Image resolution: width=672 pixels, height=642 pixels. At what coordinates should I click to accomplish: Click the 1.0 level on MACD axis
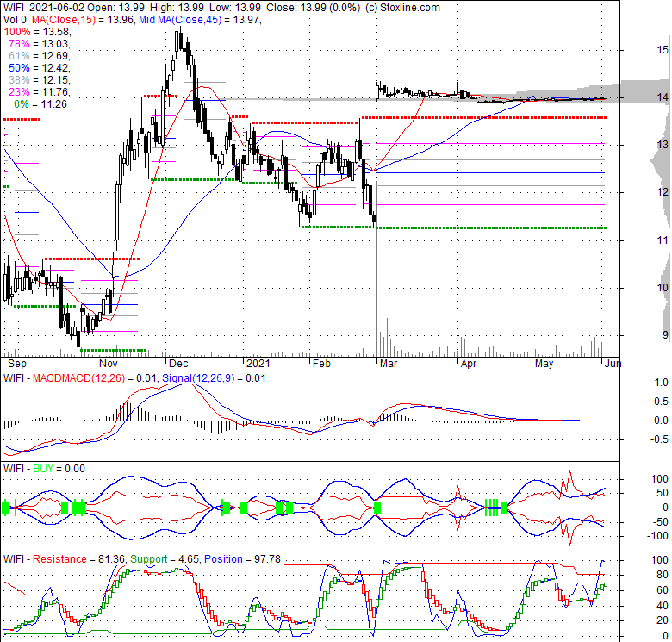click(662, 383)
